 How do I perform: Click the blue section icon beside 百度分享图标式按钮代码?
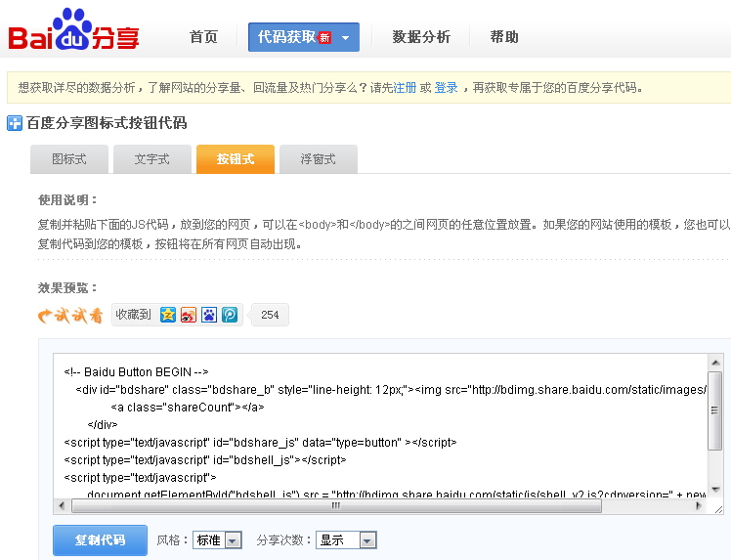[x=15, y=123]
